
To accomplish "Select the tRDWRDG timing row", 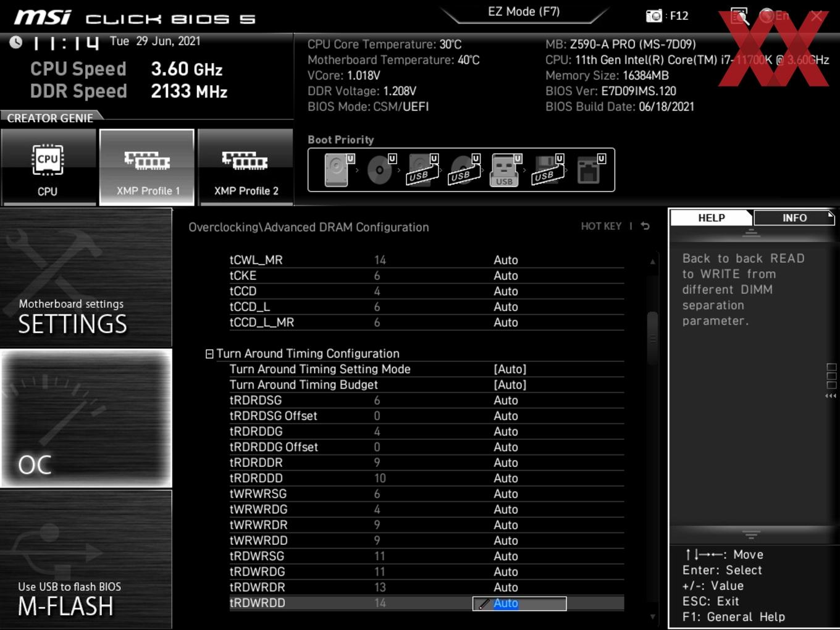I will click(426, 571).
